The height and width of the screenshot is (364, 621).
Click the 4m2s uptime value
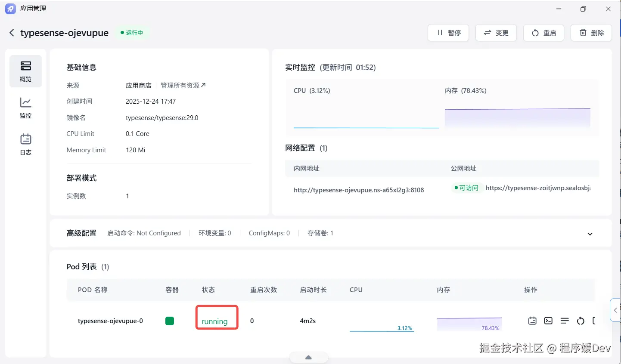click(308, 321)
